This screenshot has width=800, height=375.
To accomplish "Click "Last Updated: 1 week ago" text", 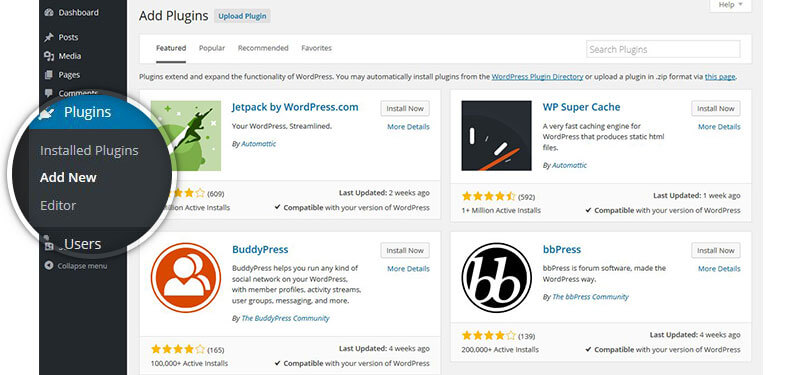I will (x=696, y=196).
